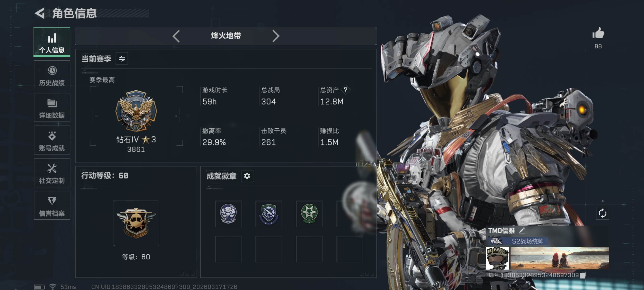
Task: Rotate the character model with the refresh icon
Action: pyautogui.click(x=602, y=213)
